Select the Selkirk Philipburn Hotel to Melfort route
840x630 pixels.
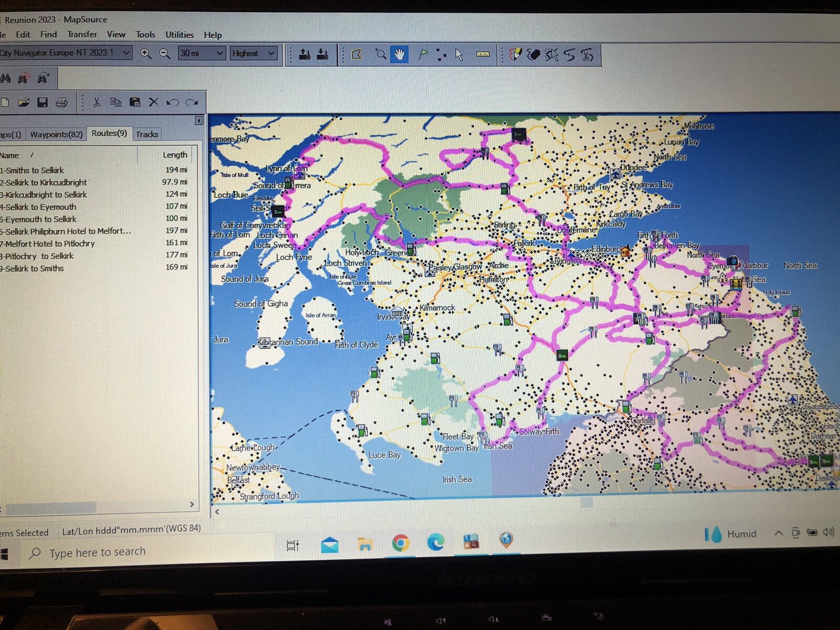(94, 231)
